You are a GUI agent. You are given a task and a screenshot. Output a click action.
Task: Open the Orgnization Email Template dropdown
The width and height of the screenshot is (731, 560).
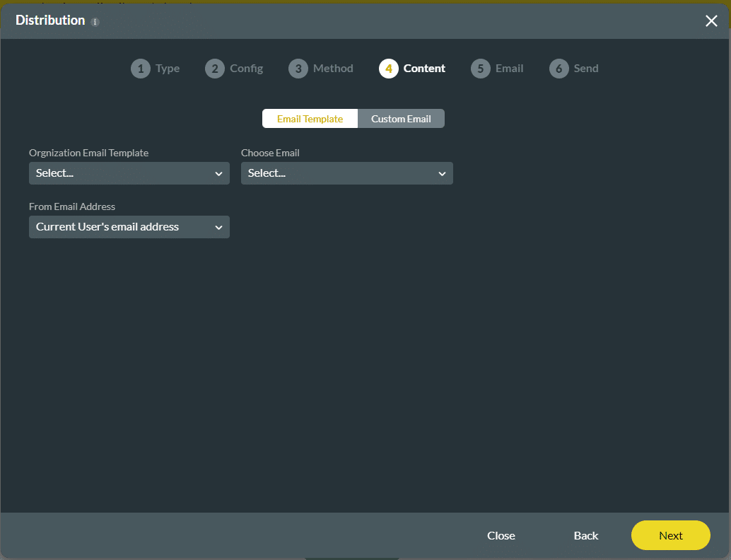click(x=129, y=173)
